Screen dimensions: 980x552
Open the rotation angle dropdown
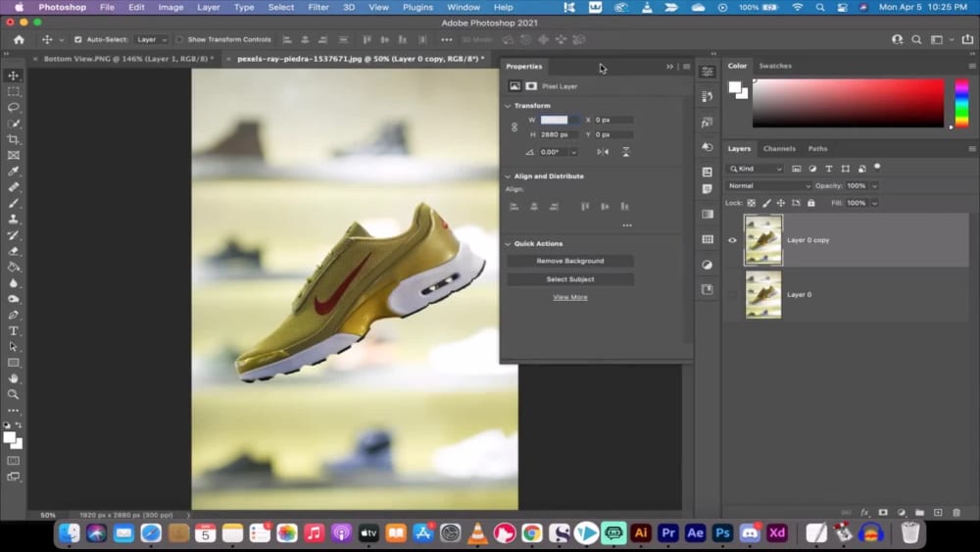(573, 152)
